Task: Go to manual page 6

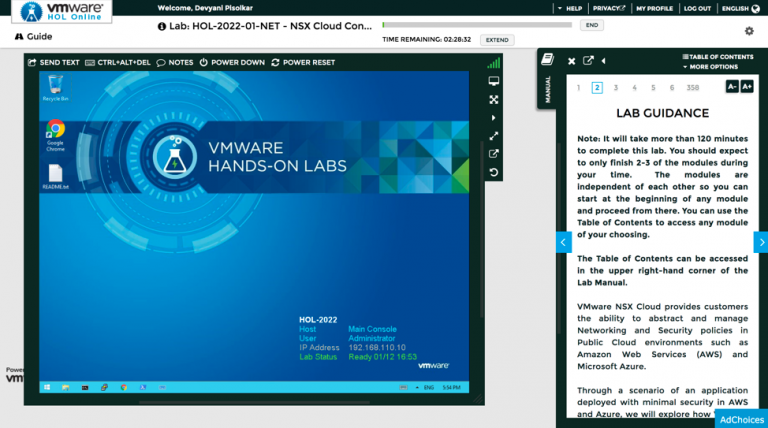Action: (672, 88)
